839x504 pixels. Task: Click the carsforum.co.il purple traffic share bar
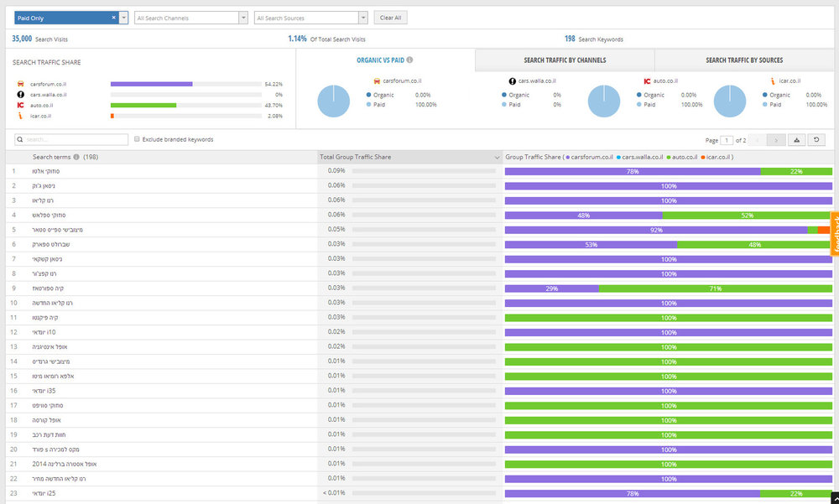pos(151,84)
